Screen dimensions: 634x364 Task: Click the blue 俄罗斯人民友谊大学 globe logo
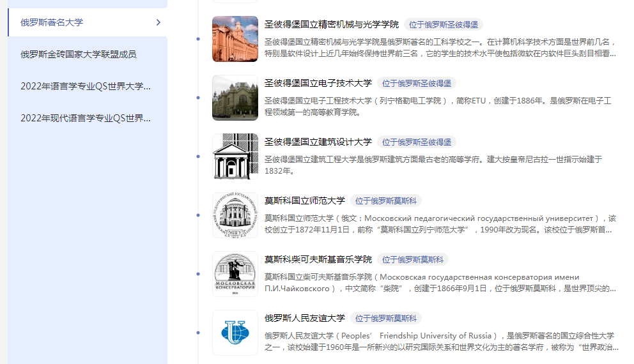coord(235,333)
